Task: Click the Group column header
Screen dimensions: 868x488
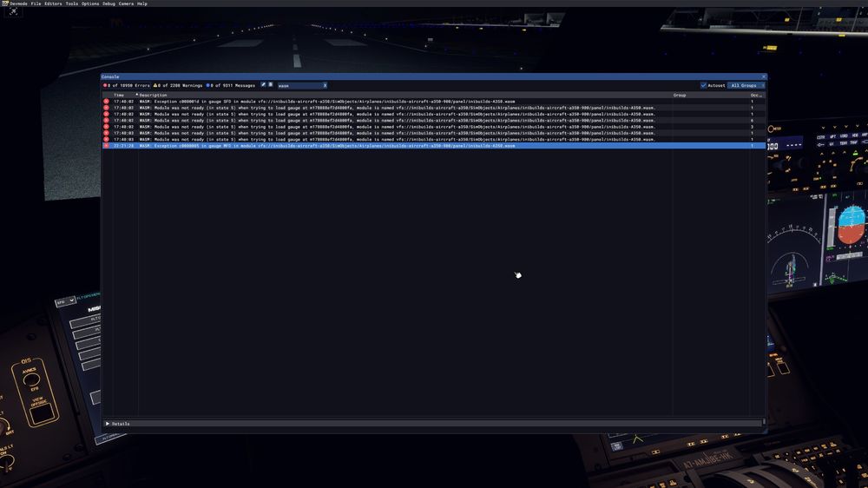Action: pyautogui.click(x=680, y=95)
